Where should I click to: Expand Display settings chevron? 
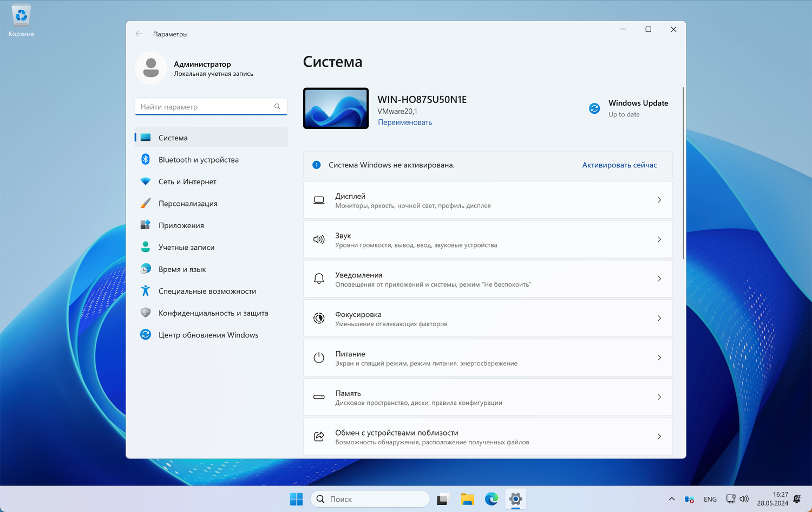pos(659,200)
